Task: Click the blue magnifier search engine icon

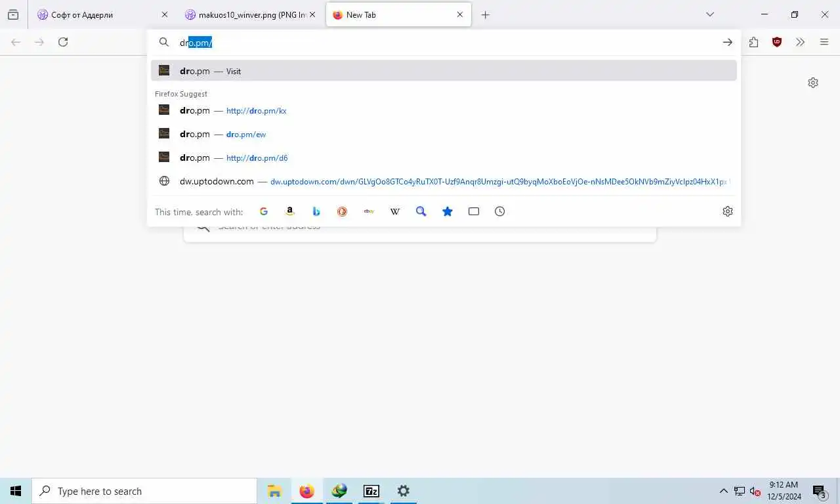Action: 421,211
